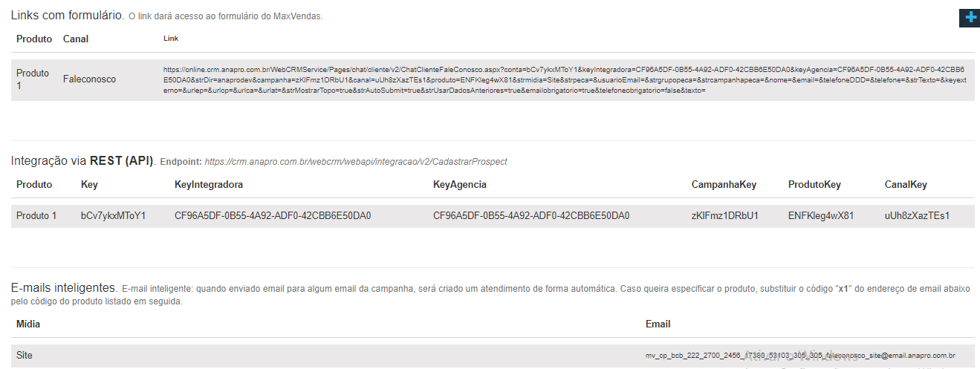Click the value under KeyAgencia column
The height and width of the screenshot is (369, 980).
[530, 216]
